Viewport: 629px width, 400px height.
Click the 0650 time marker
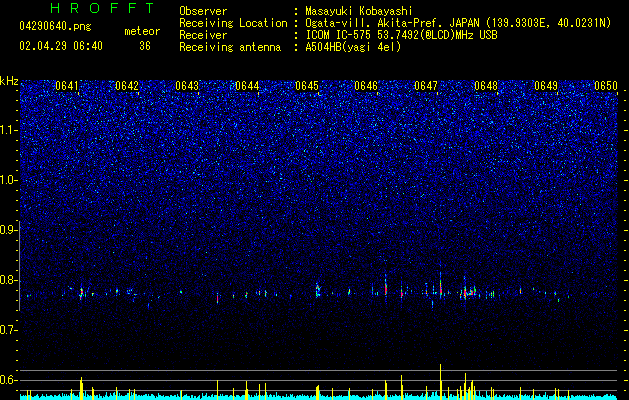pos(606,86)
